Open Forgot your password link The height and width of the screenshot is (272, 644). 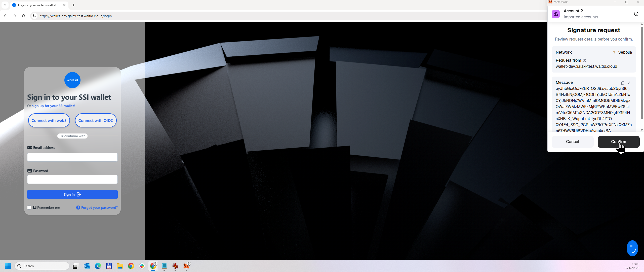[x=99, y=208]
